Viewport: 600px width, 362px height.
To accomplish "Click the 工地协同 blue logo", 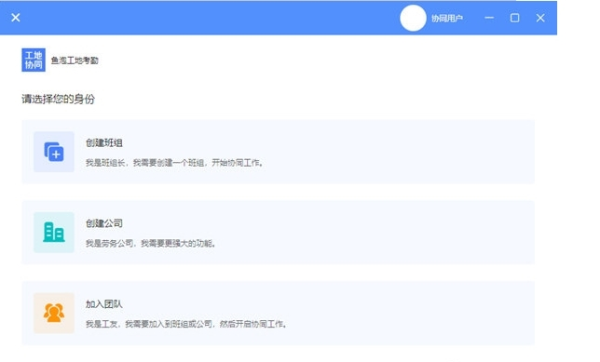I will pos(33,60).
